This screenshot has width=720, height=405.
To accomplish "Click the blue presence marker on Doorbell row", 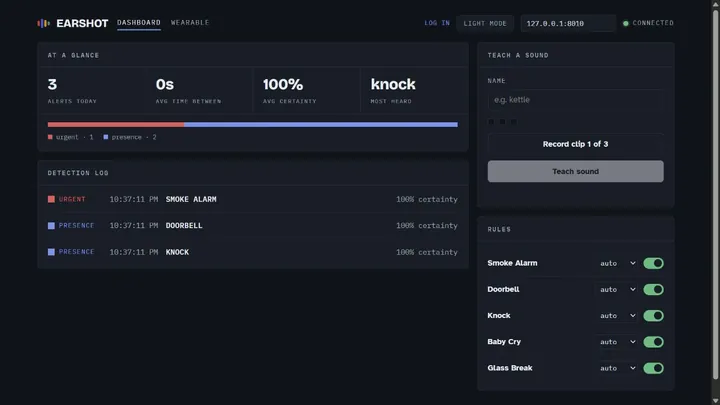I will click(51, 225).
